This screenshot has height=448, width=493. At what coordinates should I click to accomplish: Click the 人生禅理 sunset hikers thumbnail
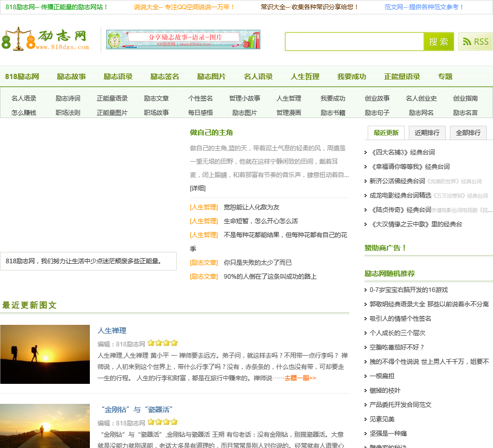pyautogui.click(x=45, y=355)
